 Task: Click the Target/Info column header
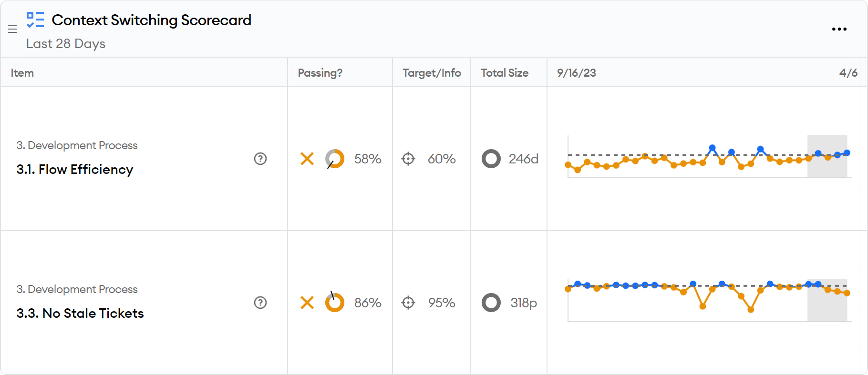(x=432, y=73)
